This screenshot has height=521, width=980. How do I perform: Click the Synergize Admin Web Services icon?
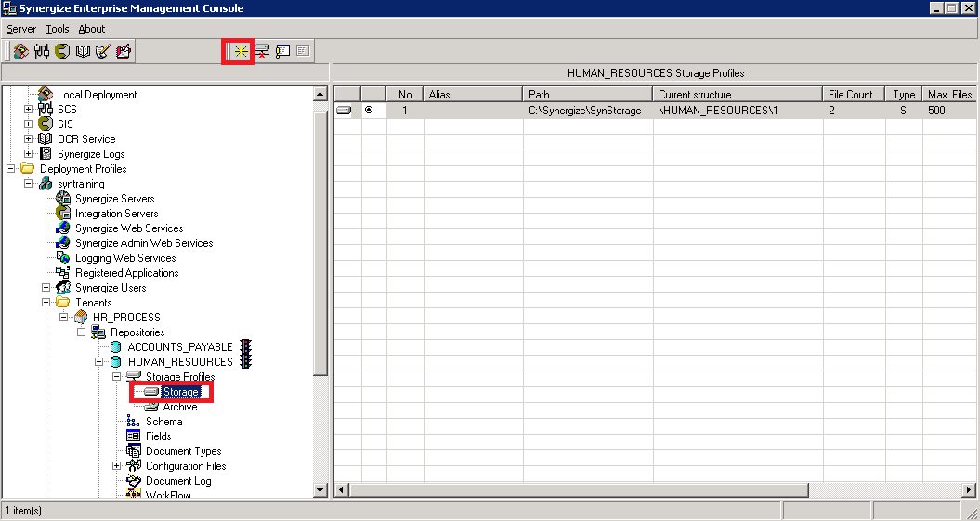coord(63,243)
